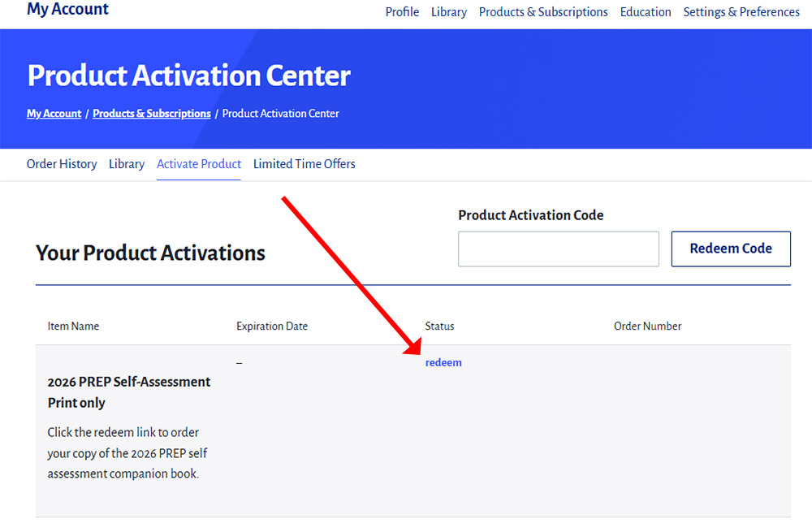Open Settings & Preferences in top navigation
The image size is (812, 532).
tap(741, 12)
